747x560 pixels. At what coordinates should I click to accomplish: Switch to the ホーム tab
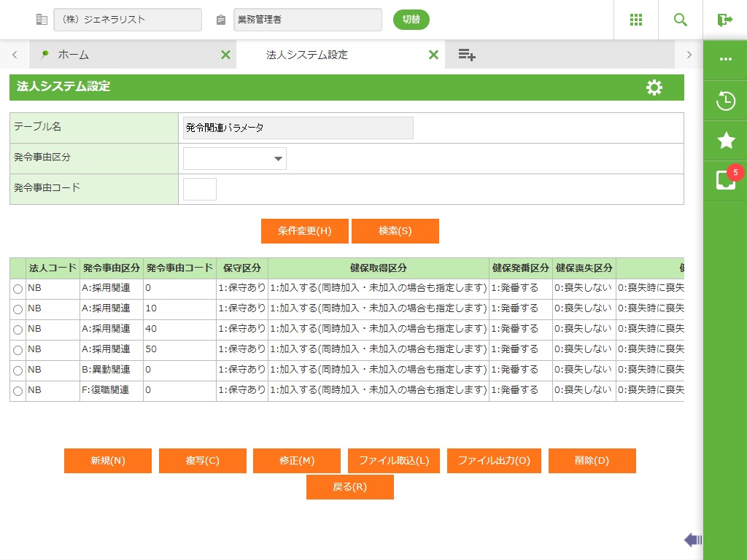(73, 55)
